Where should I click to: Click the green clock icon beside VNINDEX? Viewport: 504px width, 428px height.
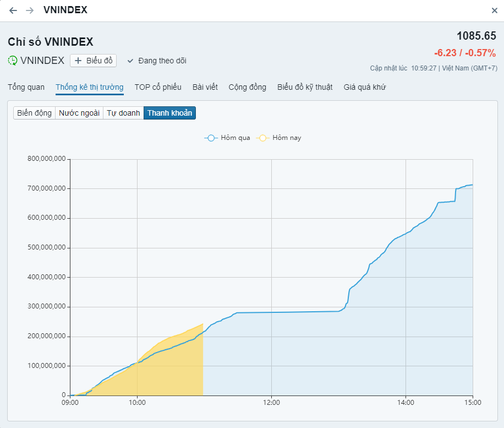tap(13, 61)
